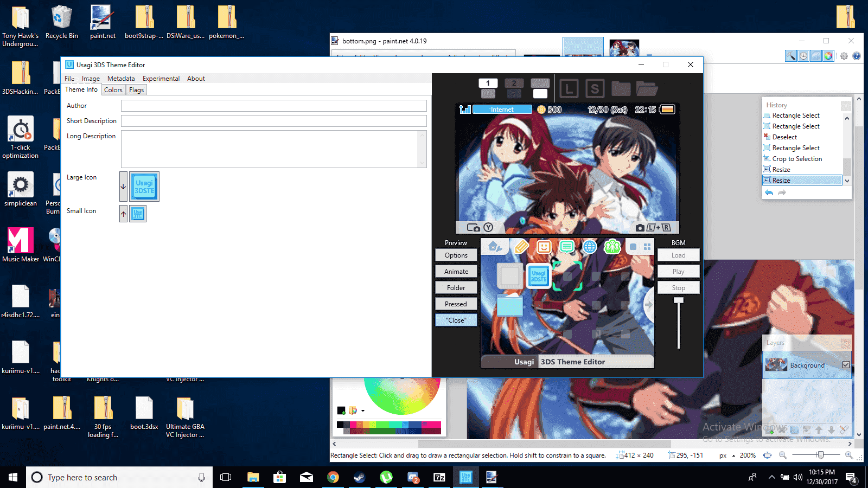This screenshot has height=488, width=868.
Task: Click the large Usagi 3DSTE icon thumbnail
Action: click(144, 187)
